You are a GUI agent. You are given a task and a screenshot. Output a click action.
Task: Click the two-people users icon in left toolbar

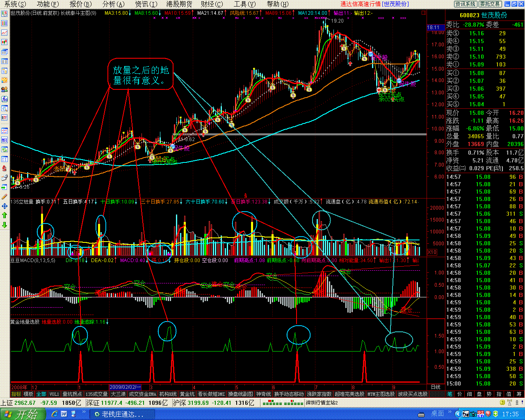tap(5, 89)
